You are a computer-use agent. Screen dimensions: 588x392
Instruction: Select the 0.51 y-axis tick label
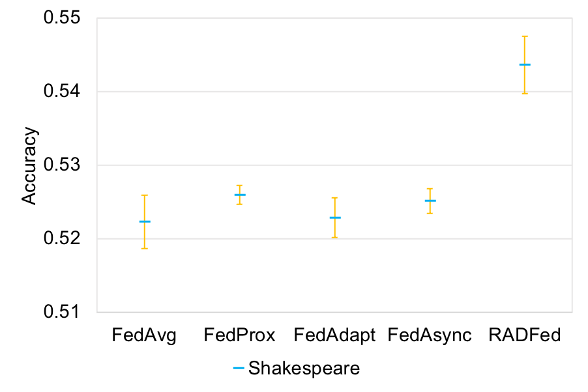(61, 312)
